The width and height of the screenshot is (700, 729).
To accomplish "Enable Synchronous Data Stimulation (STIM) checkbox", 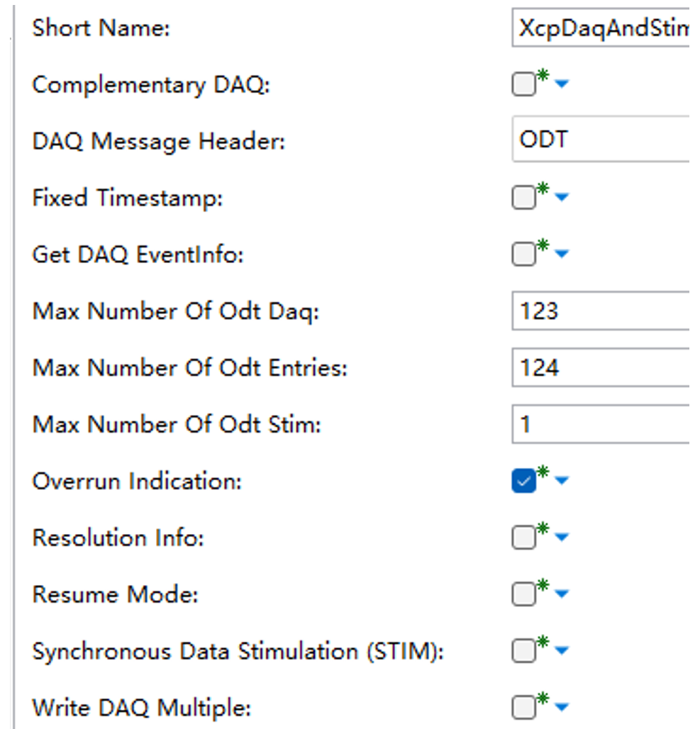I will tap(523, 650).
